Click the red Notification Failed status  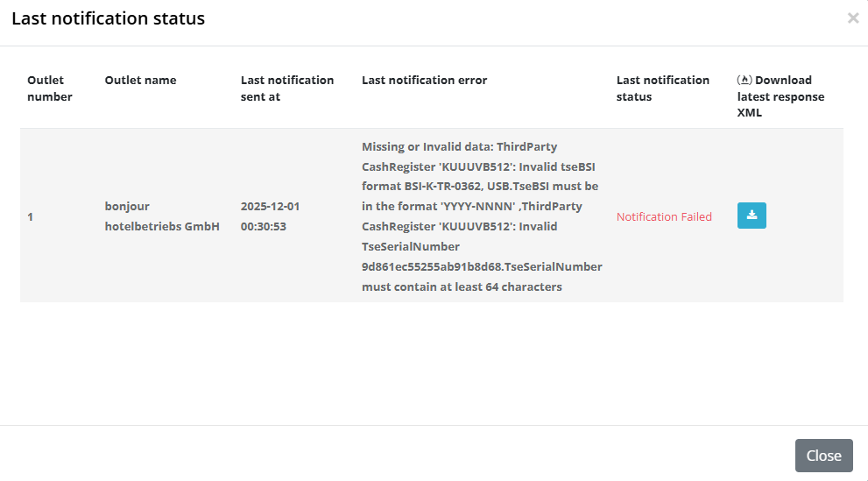(664, 216)
